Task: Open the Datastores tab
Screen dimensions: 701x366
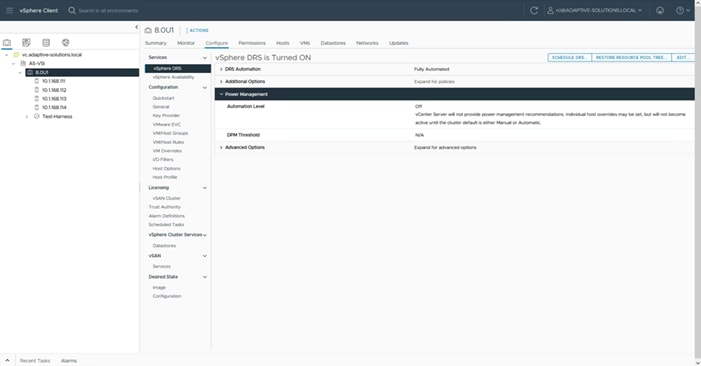Action: click(333, 43)
